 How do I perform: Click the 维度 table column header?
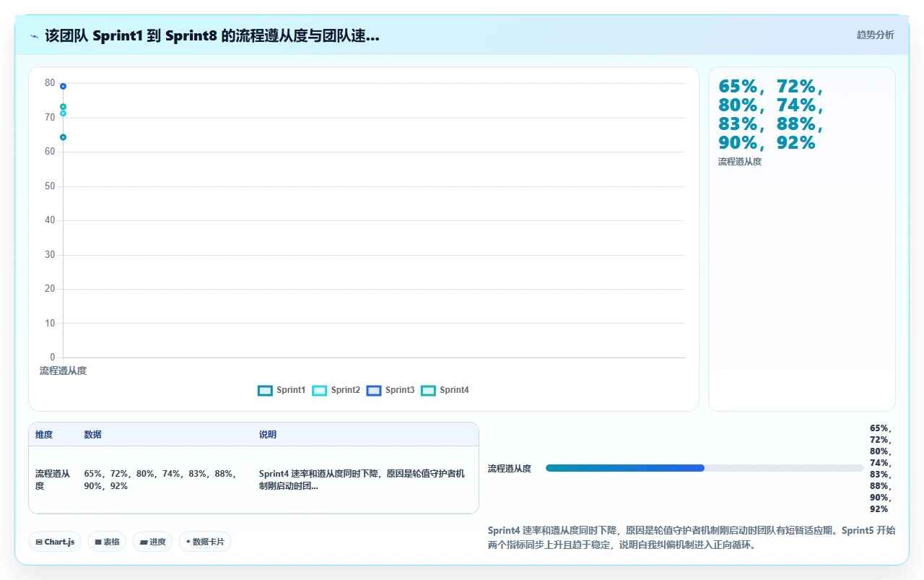coord(44,435)
